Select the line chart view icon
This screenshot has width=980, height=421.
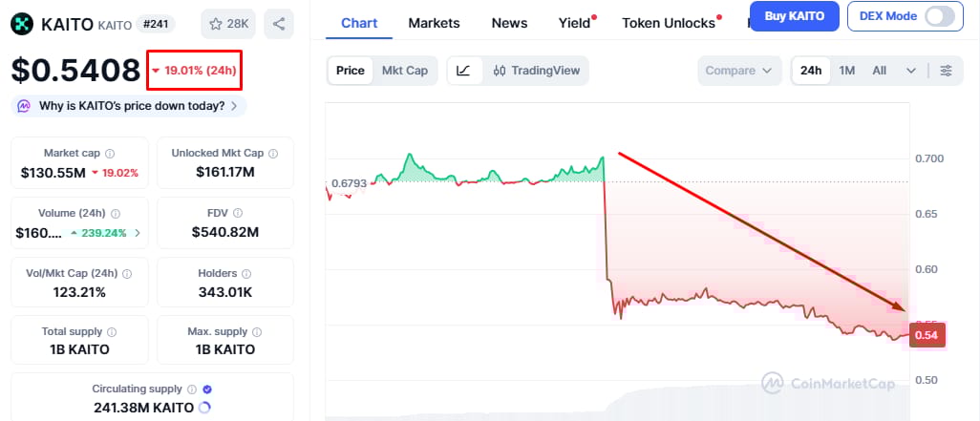pos(463,71)
